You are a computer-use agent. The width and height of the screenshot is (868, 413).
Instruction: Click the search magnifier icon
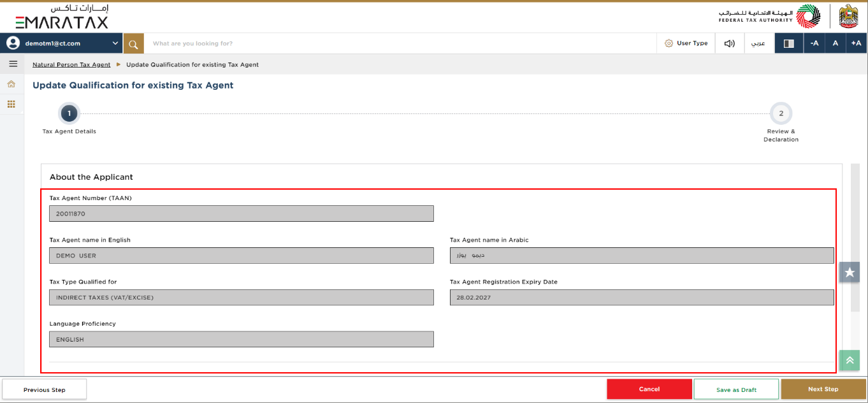click(133, 43)
